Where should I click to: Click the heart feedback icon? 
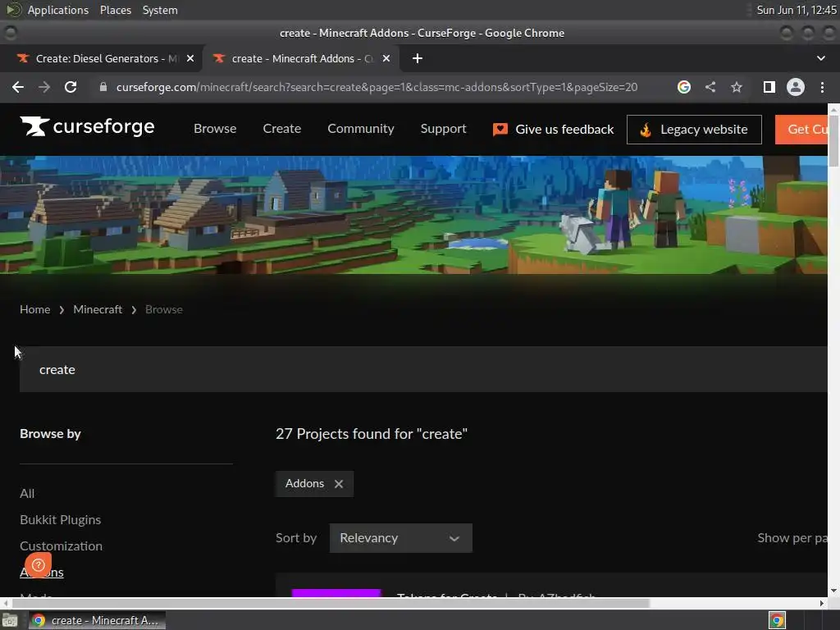click(x=500, y=130)
